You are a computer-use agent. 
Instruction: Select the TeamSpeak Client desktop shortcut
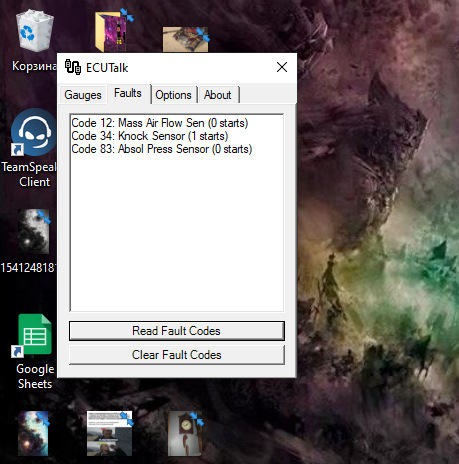(x=33, y=148)
